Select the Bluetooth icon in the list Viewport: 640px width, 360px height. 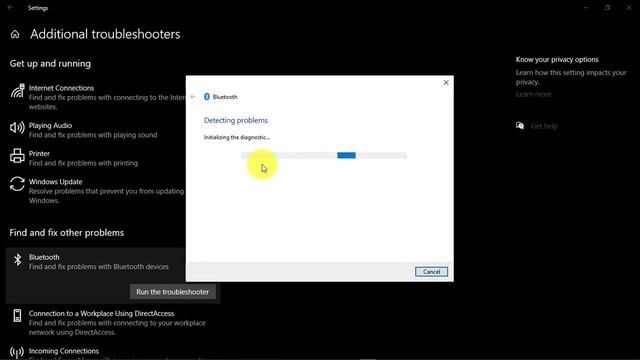[17, 260]
